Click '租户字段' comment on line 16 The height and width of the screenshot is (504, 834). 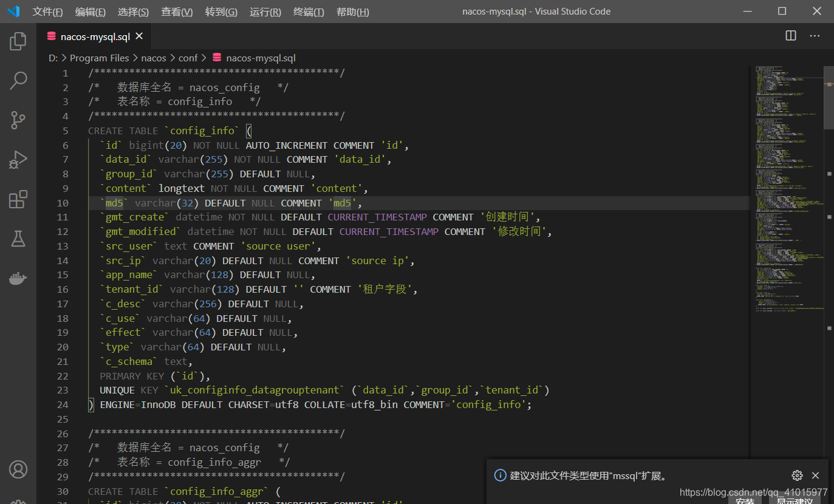point(385,289)
